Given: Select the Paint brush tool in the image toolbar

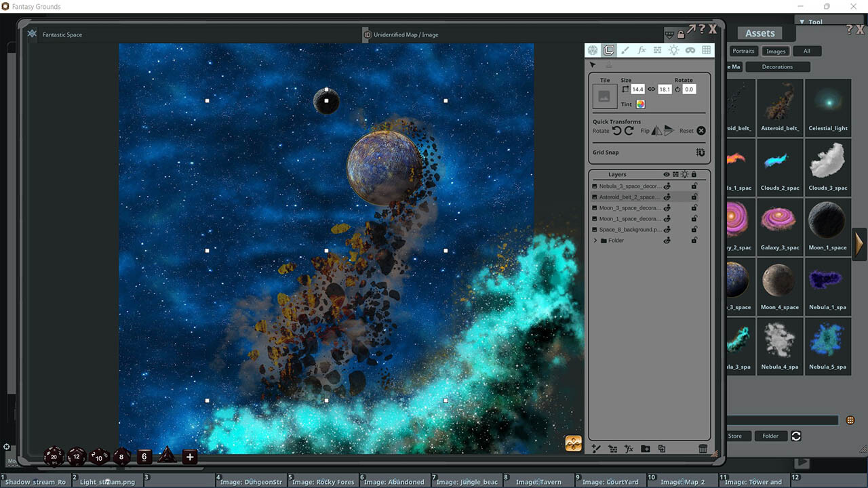Looking at the screenshot, I should click(x=625, y=49).
